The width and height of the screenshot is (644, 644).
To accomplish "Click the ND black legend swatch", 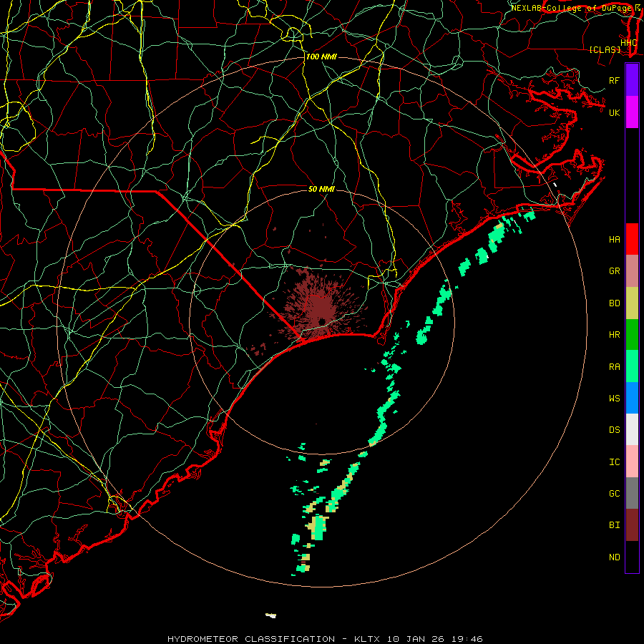I will click(x=632, y=557).
